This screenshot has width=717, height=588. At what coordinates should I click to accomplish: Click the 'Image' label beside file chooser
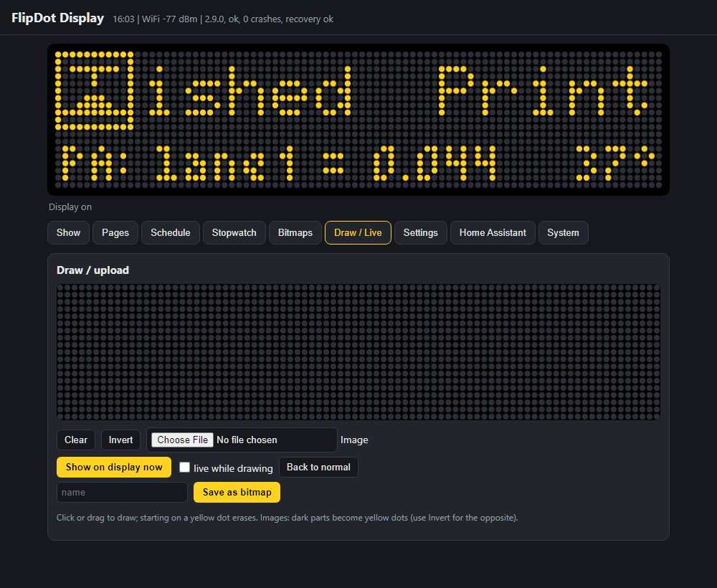point(354,440)
